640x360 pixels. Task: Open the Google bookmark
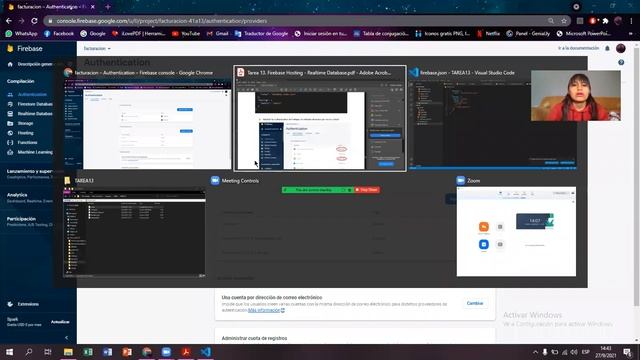pyautogui.click(x=93, y=33)
